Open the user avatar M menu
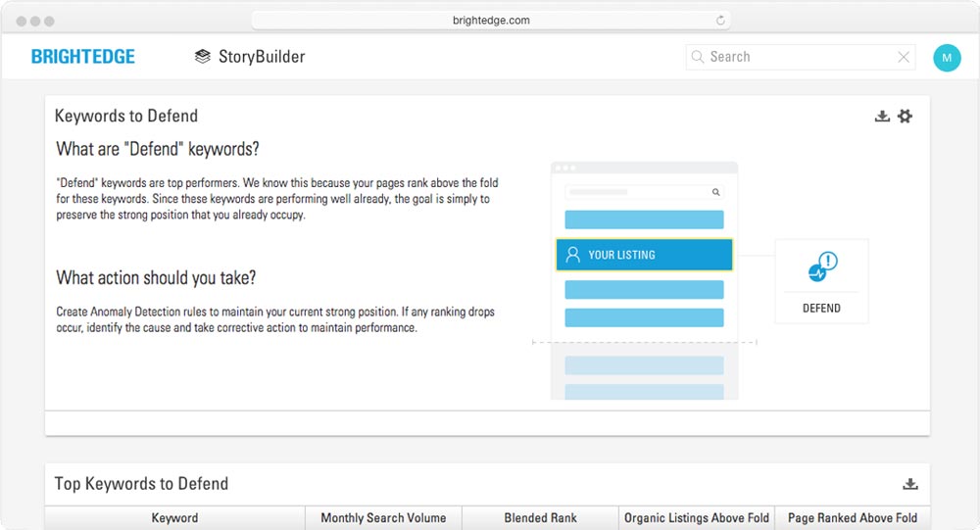Screen dimensions: 980x530 (947, 58)
